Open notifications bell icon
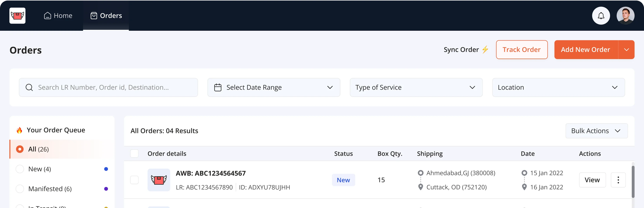The height and width of the screenshot is (208, 644). 601,15
